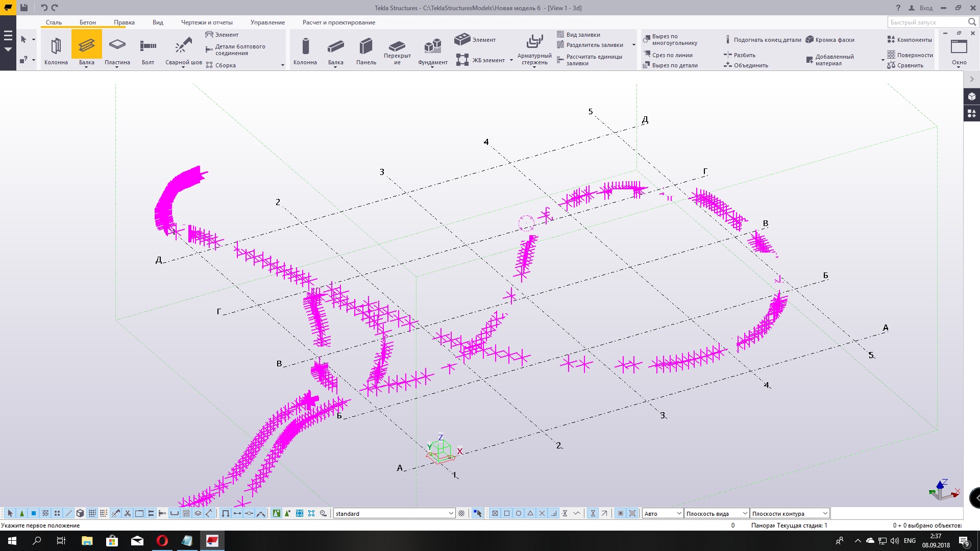Choose the Болт bolt tool
Screen dimensions: 980x551
point(148,49)
